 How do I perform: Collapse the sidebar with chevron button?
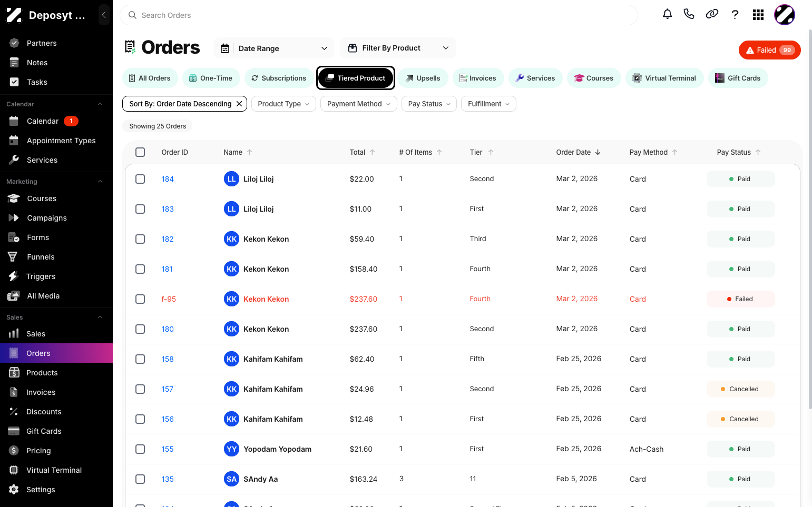pyautogui.click(x=104, y=15)
